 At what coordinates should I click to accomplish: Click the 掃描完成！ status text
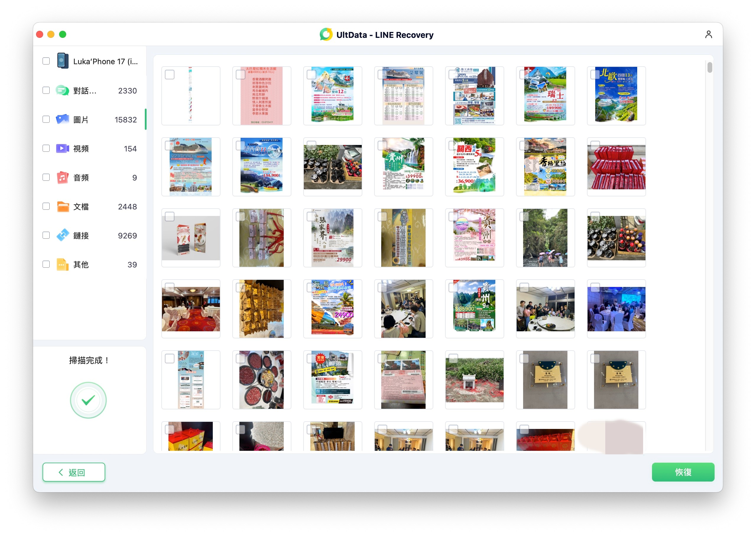coord(89,360)
